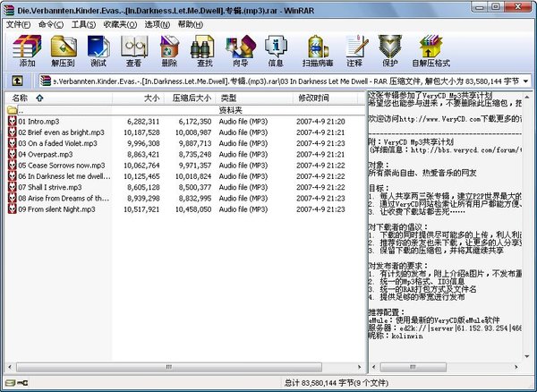This screenshot has width=537, height=392.
Task: Click the status bar total 83,580,144 text
Action: click(x=337, y=382)
